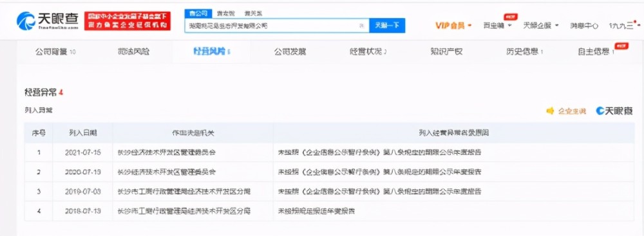Clear the search box with the X icon
Viewport: 644px width, 236px height.
(362, 26)
